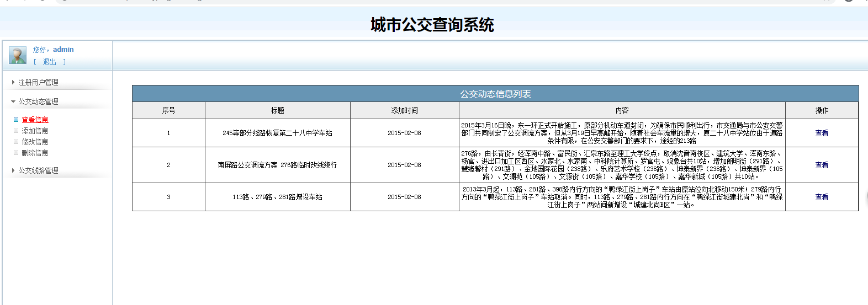Expand the 注册用户管理 menu section

tap(38, 82)
